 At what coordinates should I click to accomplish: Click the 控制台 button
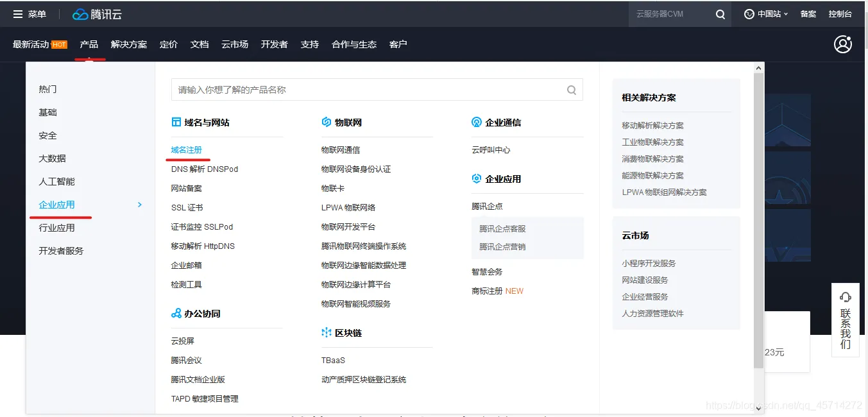coord(841,13)
